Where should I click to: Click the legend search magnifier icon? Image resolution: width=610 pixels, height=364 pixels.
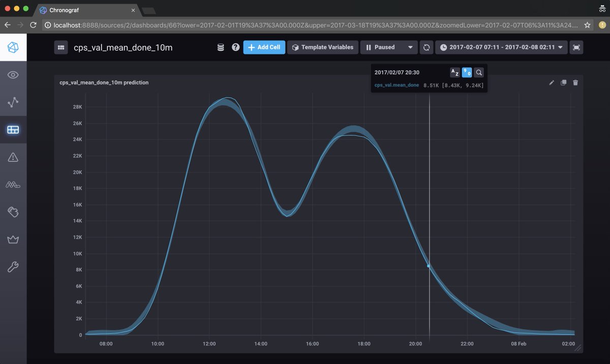[x=479, y=73]
